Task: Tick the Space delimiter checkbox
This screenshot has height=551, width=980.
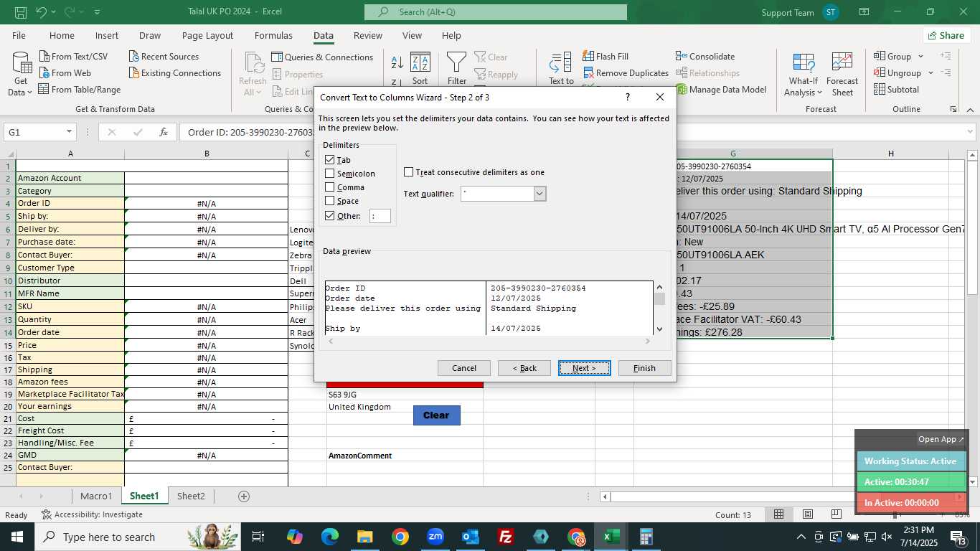Action: (x=330, y=201)
